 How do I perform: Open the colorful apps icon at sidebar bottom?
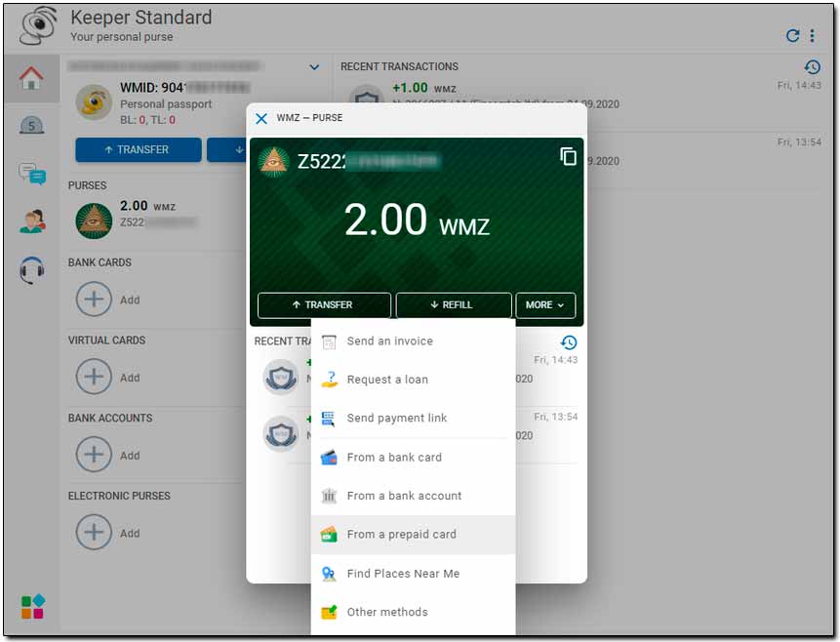32,607
